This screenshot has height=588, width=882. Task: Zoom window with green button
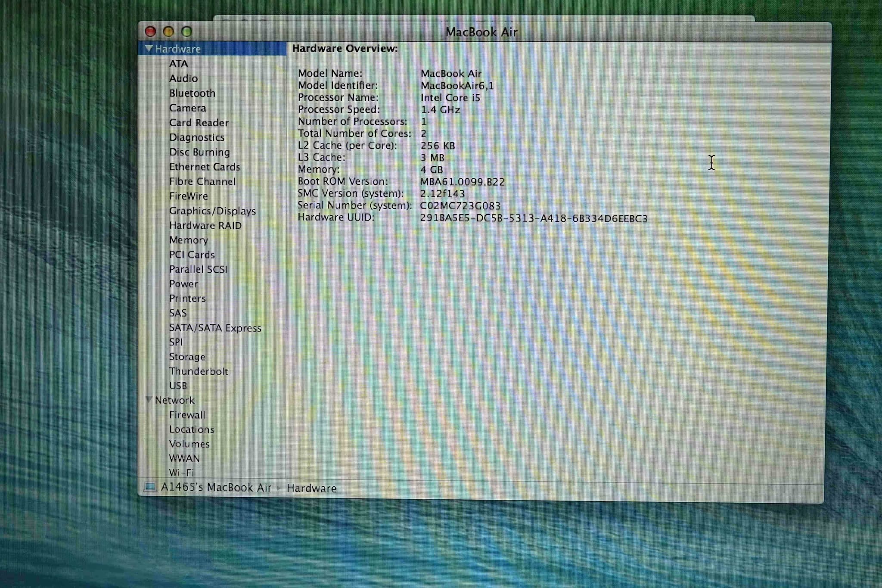pyautogui.click(x=186, y=31)
